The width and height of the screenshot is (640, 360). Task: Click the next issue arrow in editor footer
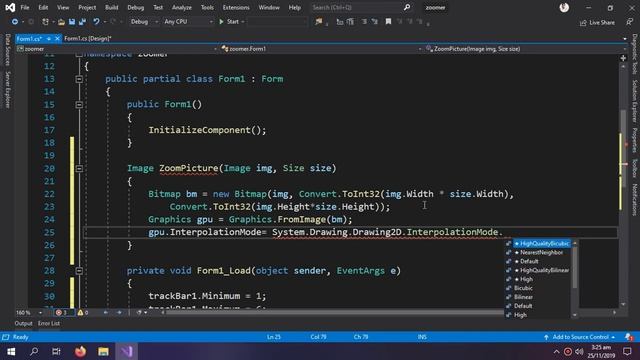[119, 313]
